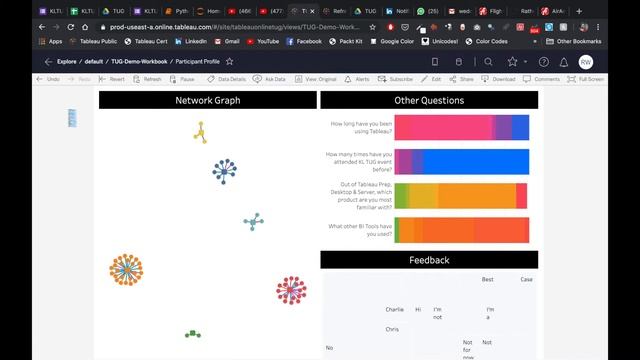Screen dimensions: 640x360
Task: Go to the browser home page
Action: coord(85,27)
